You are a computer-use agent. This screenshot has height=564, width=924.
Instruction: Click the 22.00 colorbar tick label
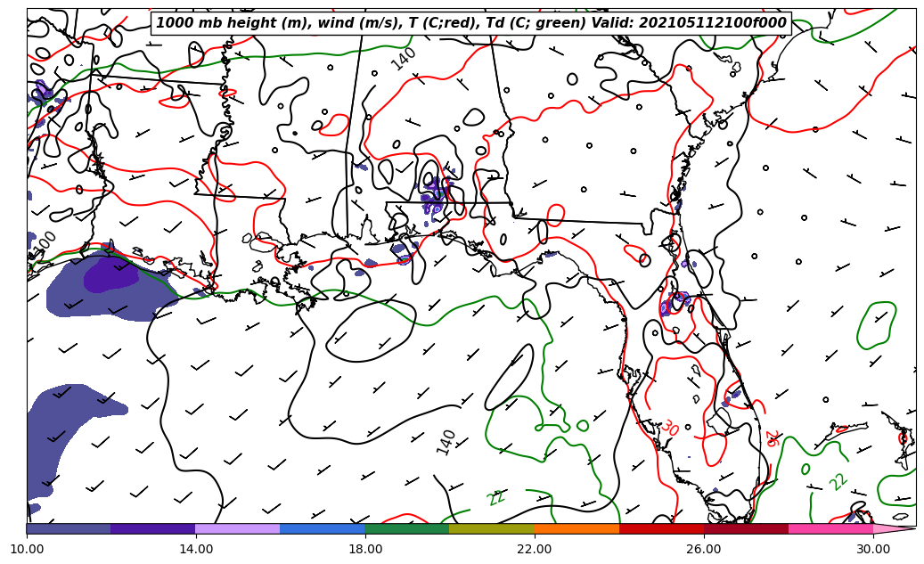(535, 549)
